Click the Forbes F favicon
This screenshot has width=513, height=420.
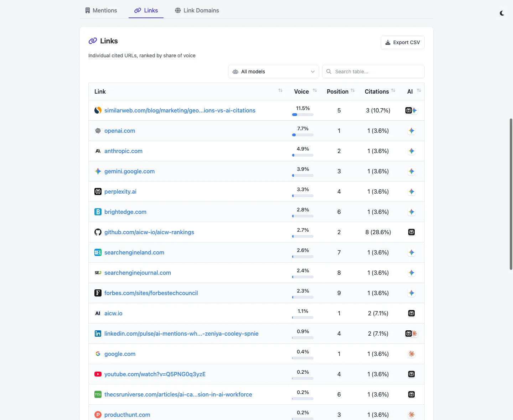98,293
